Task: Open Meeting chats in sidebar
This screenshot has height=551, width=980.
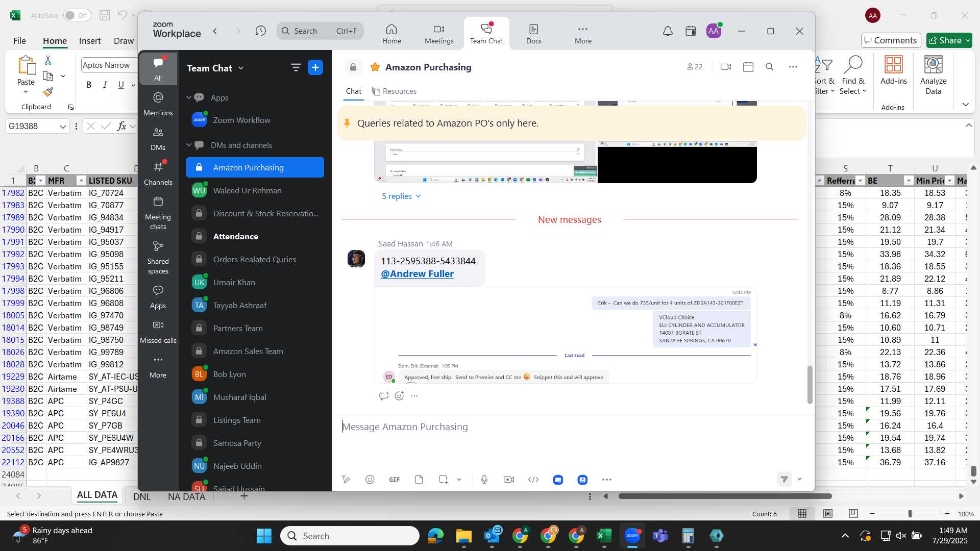Action: point(158,213)
